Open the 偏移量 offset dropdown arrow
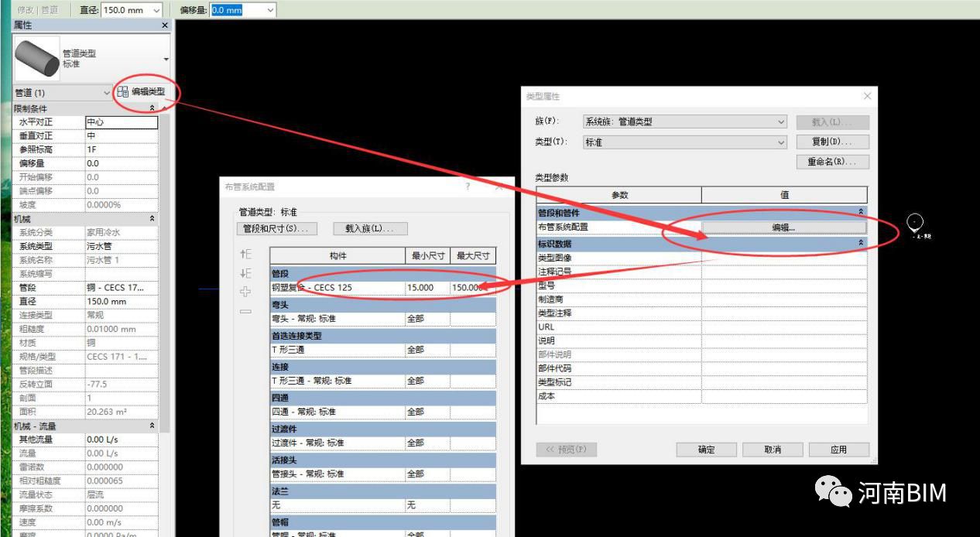Screen dimensions: 980x537 (x=270, y=10)
